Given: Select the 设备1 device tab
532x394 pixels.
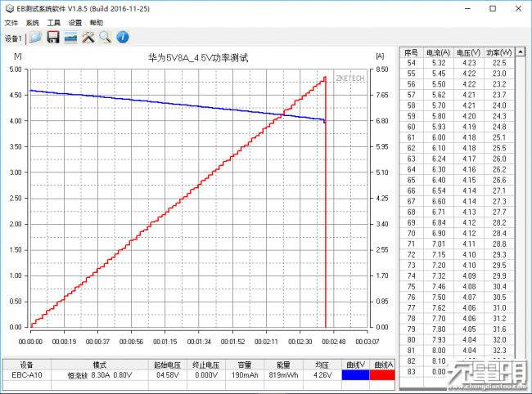Looking at the screenshot, I should (13, 38).
